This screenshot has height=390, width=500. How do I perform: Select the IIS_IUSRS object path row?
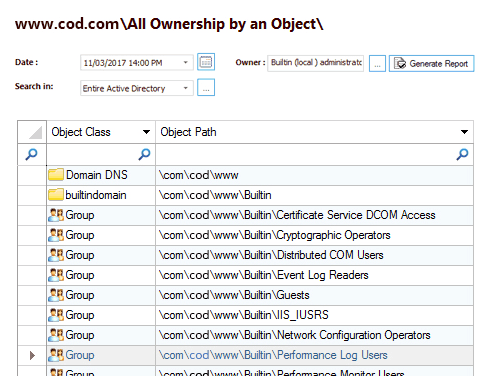click(314, 315)
